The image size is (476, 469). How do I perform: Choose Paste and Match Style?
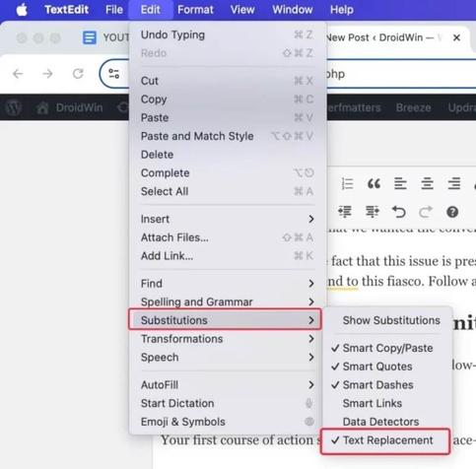[228, 136]
